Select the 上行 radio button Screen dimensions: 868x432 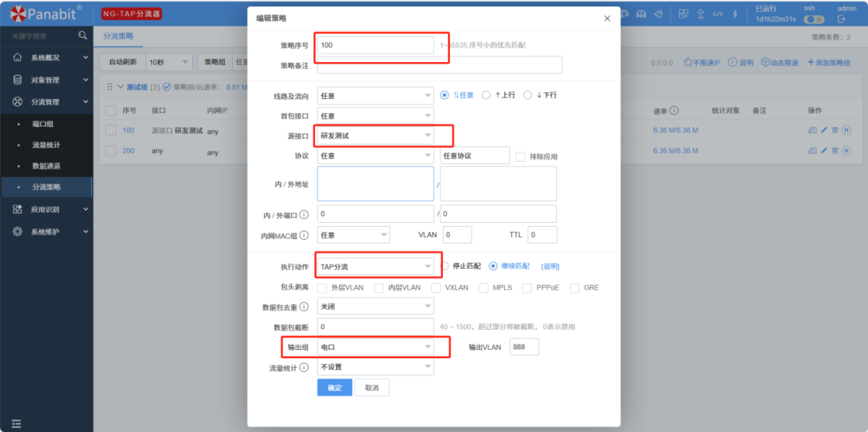pyautogui.click(x=486, y=95)
